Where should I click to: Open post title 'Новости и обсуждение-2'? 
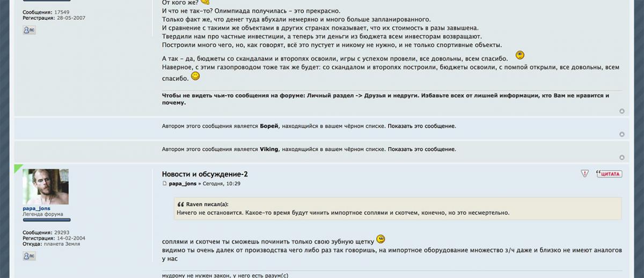coord(204,174)
